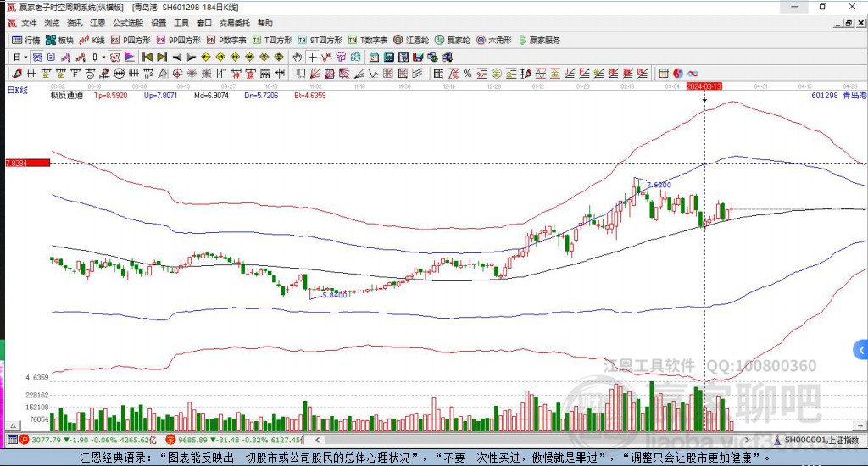This screenshot has height=466, width=868.
Task: Click the Up=7.8071 value
Action: click(x=160, y=95)
